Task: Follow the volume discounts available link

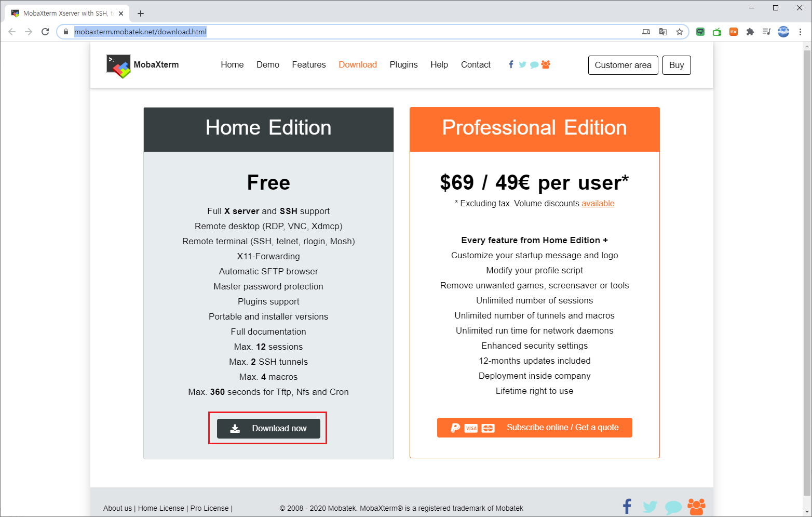Action: (x=598, y=203)
